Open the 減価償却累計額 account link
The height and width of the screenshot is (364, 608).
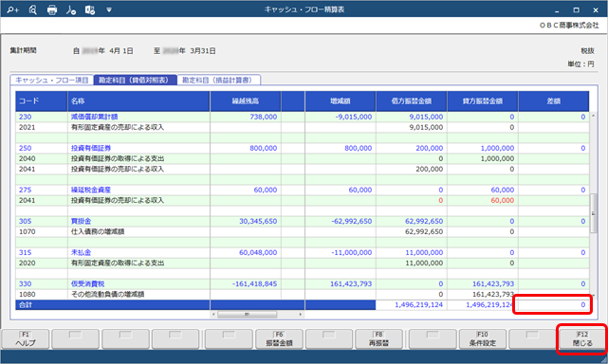[94, 117]
